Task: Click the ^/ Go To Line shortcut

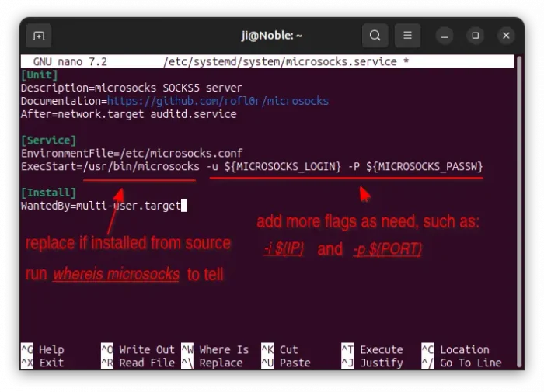Action: pos(462,363)
